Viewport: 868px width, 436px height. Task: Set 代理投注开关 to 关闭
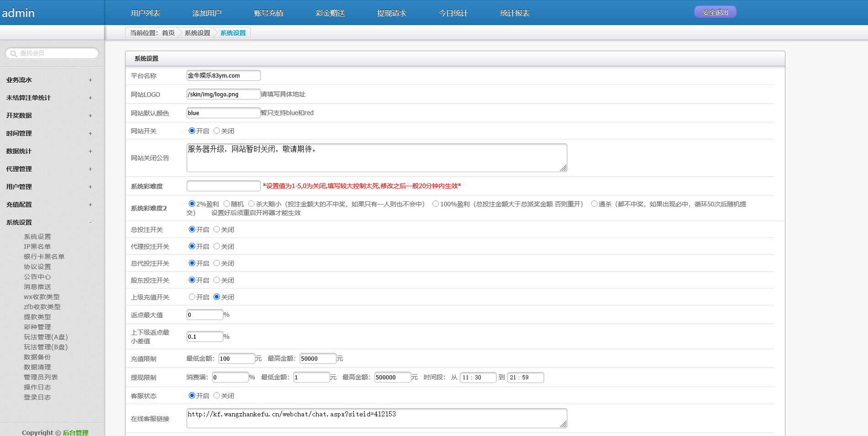(x=217, y=246)
